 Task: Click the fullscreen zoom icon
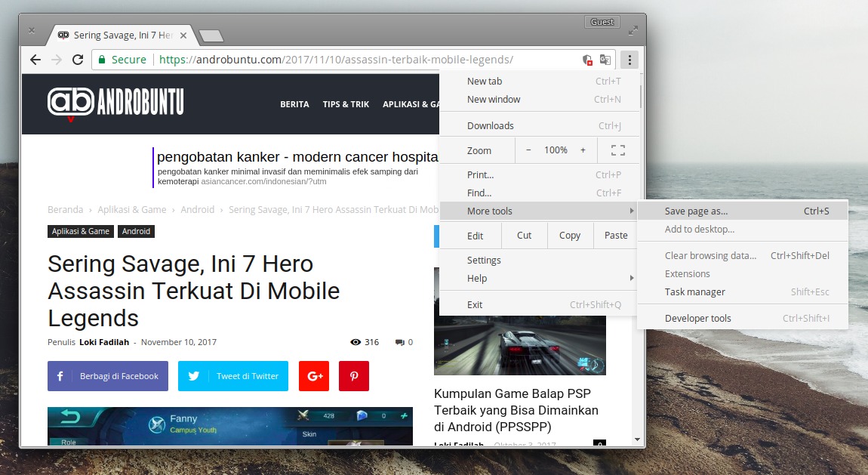[617, 150]
